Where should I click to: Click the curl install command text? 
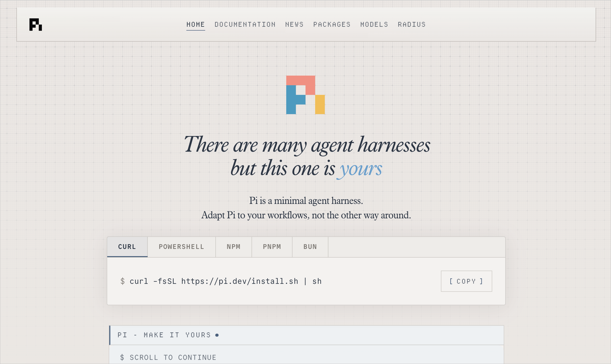pos(226,281)
